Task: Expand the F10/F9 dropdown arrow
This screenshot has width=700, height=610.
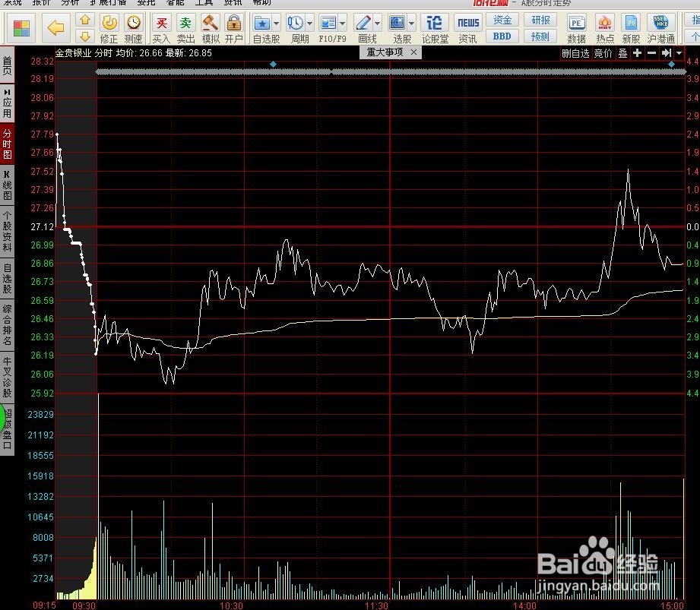Action: pyautogui.click(x=343, y=24)
